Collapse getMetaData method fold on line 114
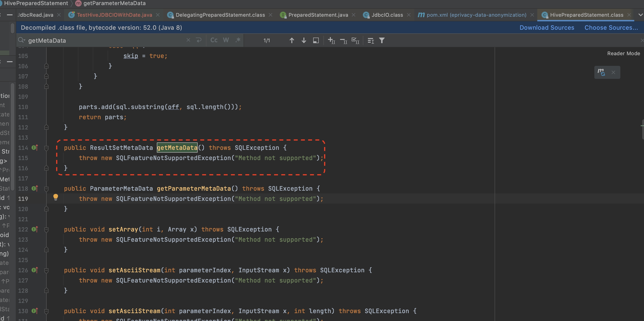 point(46,148)
